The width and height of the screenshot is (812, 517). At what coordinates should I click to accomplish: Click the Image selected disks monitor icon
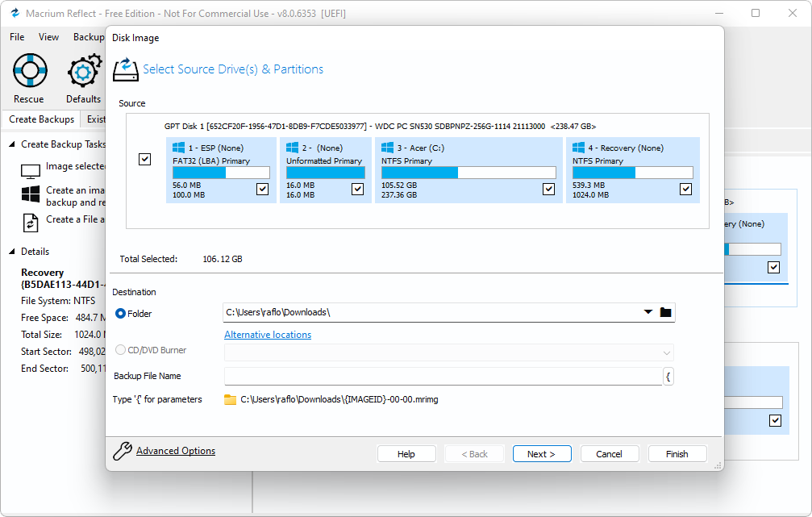(30, 172)
